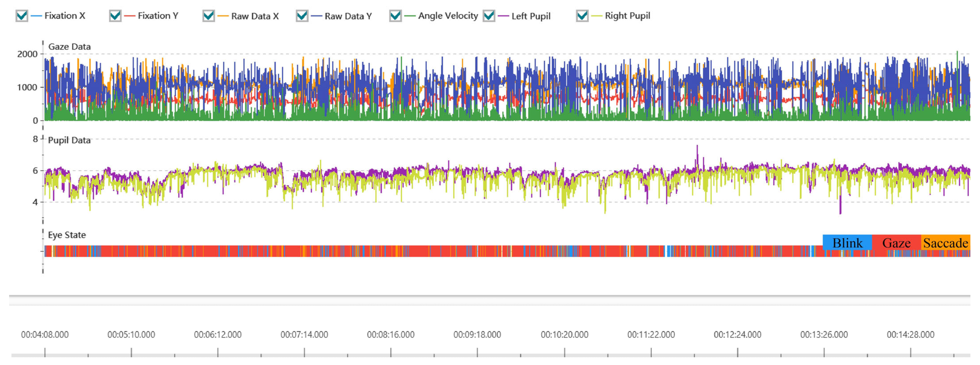This screenshot has width=980, height=365.
Task: Click the 00:11:22.000 timeline label
Action: [x=651, y=335]
